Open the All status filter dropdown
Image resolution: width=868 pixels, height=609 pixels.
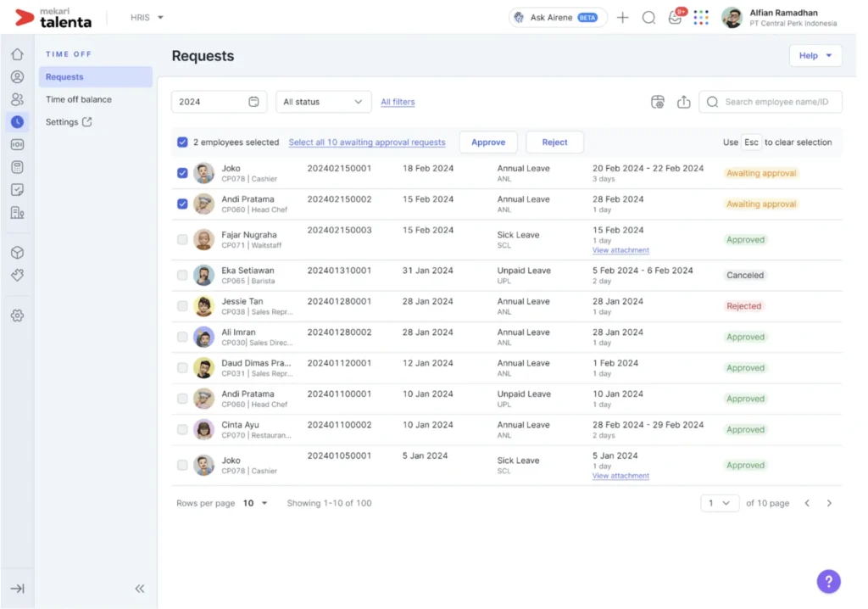[324, 102]
